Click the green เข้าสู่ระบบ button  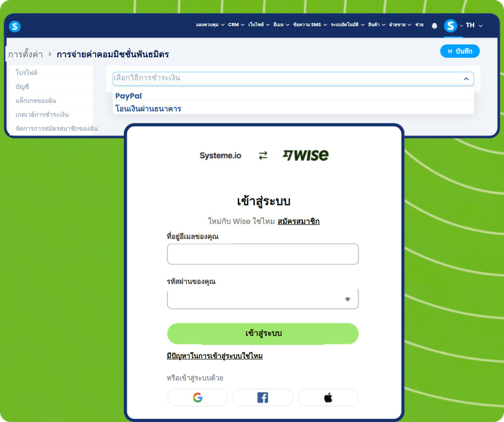click(263, 333)
